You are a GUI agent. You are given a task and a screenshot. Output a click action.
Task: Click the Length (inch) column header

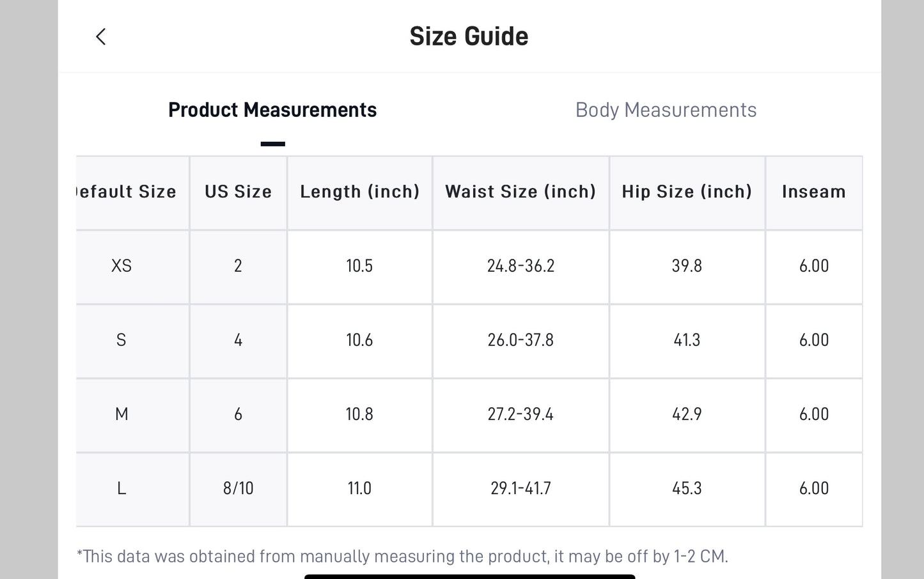[x=359, y=192]
